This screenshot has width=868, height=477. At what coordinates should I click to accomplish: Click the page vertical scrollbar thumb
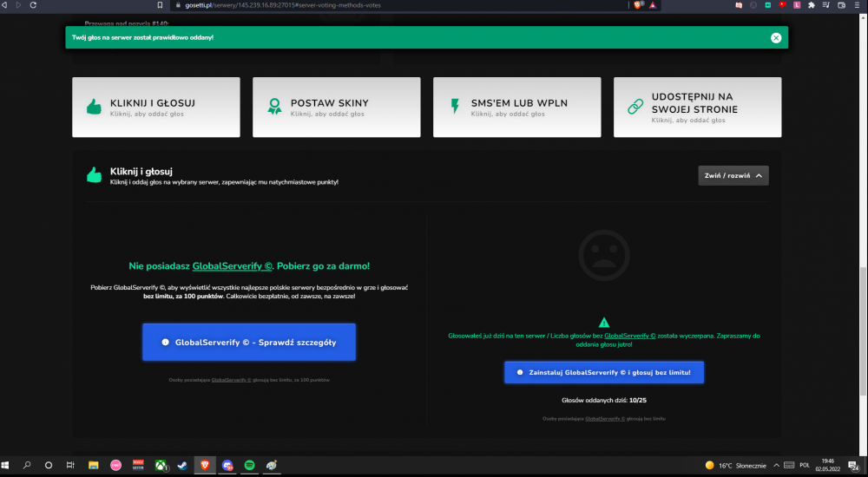[x=863, y=330]
